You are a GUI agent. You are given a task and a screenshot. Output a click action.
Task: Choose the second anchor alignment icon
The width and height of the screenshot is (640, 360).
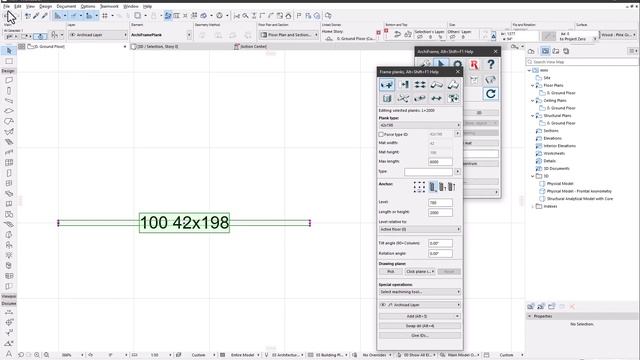[442, 187]
